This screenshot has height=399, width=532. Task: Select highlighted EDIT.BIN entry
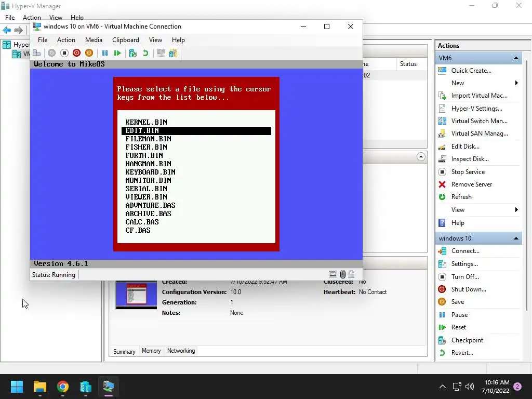pos(196,130)
